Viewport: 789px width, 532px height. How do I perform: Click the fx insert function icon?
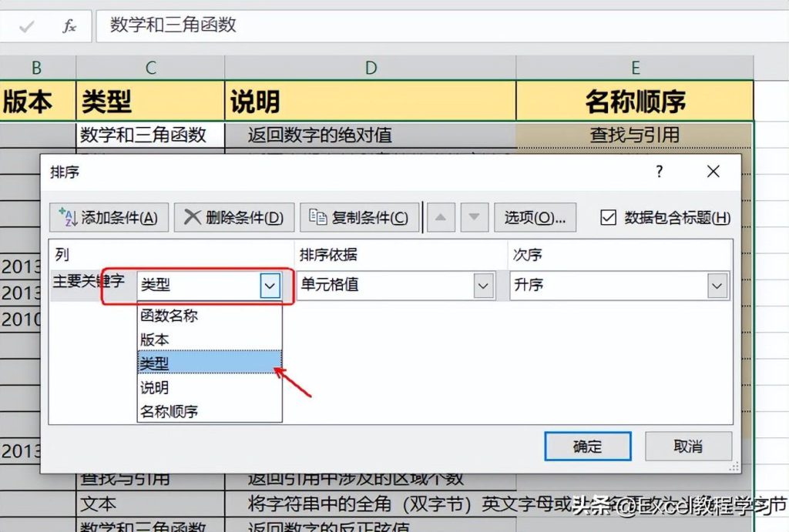[x=68, y=25]
